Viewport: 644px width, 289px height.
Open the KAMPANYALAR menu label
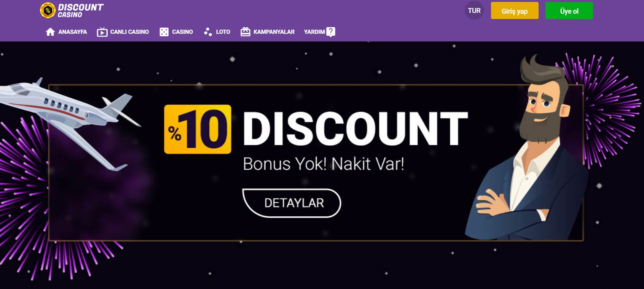tap(274, 32)
